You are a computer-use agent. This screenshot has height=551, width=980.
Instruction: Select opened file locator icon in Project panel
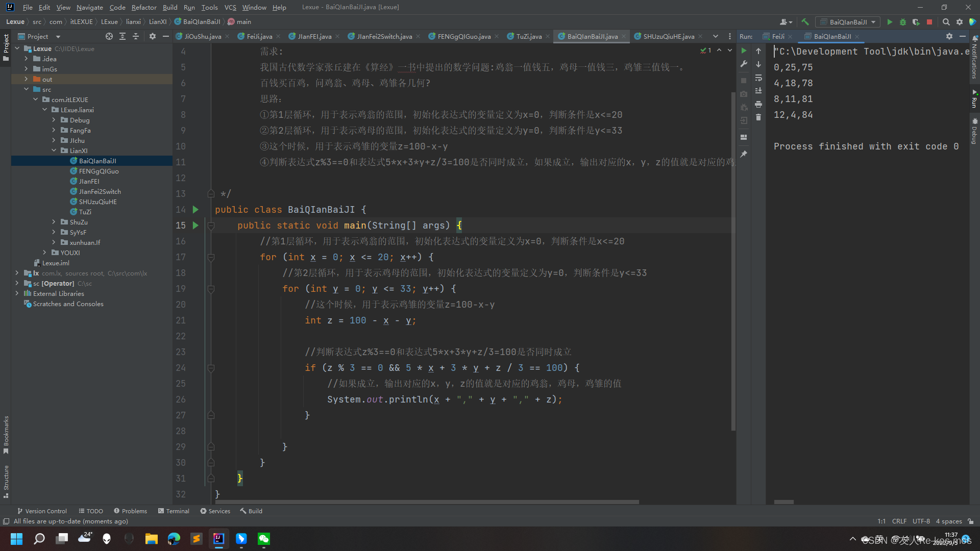click(109, 36)
